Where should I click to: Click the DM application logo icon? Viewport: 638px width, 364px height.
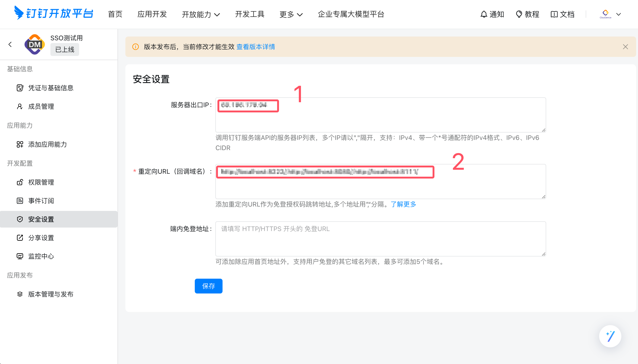pos(34,44)
